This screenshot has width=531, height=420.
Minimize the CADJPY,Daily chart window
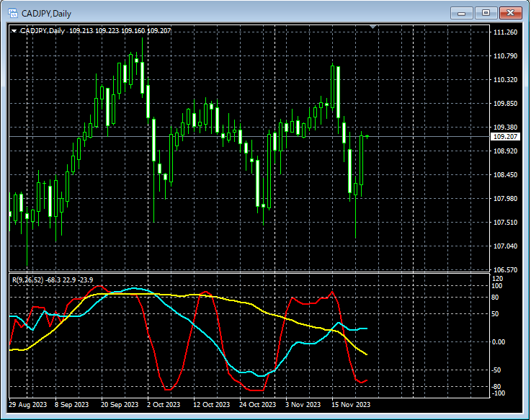461,13
